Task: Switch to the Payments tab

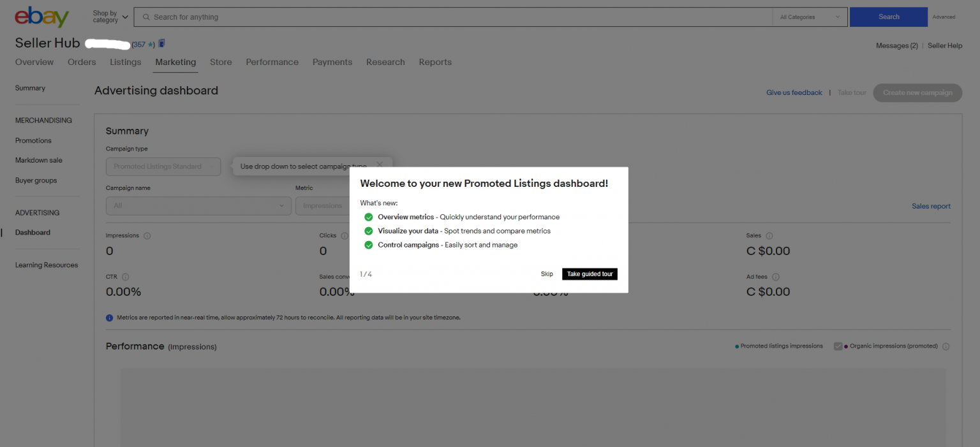Action: pos(332,62)
